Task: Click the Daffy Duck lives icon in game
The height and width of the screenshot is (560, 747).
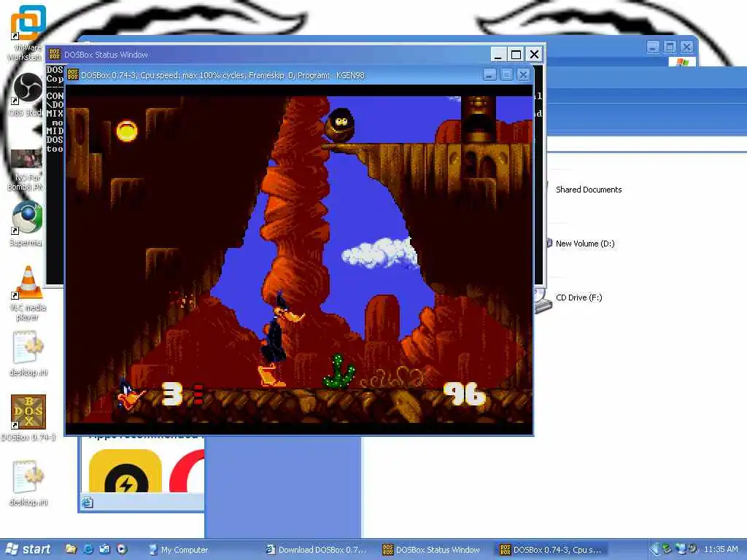Action: pos(131,393)
